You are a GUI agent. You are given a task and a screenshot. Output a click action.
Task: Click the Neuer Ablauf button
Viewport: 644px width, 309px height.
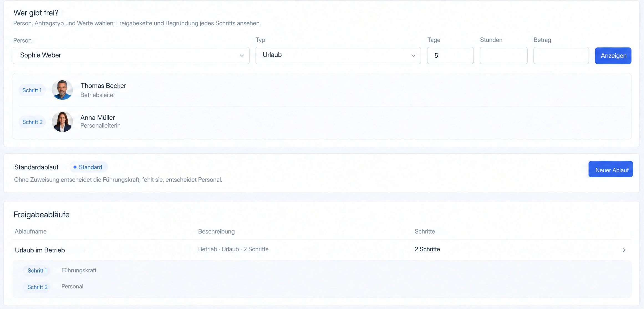tap(610, 169)
